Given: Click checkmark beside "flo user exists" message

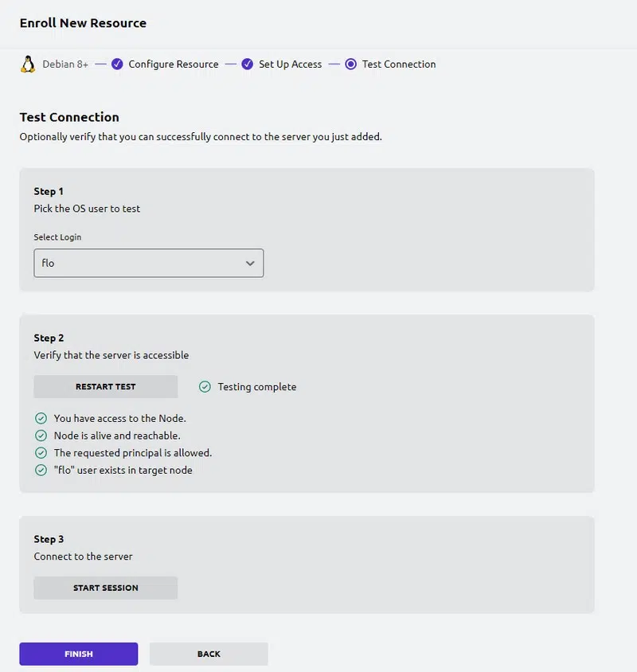Looking at the screenshot, I should coord(41,470).
